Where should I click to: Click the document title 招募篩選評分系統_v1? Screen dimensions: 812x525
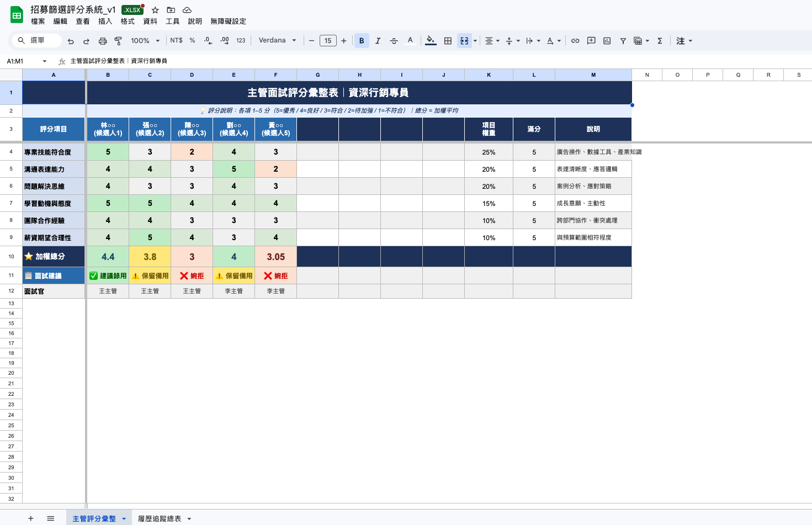(x=73, y=9)
